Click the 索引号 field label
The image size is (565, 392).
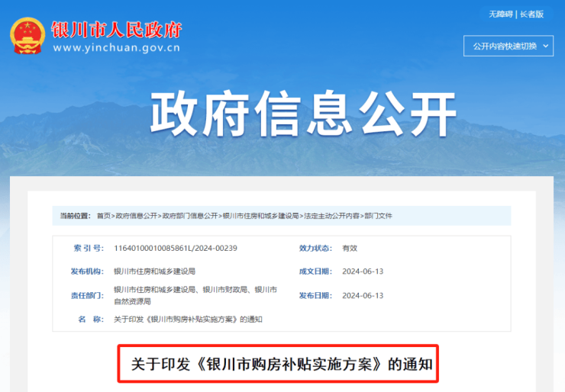[89, 248]
